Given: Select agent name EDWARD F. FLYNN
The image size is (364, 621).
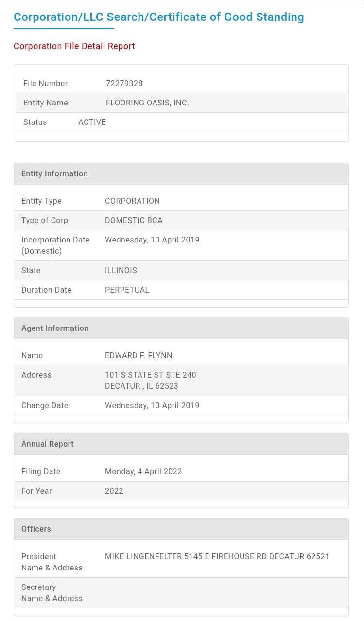Looking at the screenshot, I should pyautogui.click(x=139, y=355).
